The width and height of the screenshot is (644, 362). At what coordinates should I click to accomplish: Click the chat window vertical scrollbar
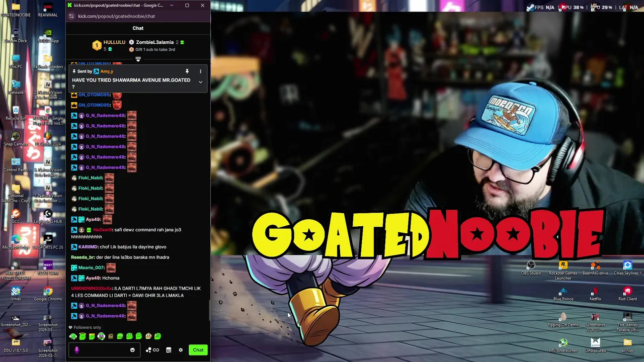point(209,311)
